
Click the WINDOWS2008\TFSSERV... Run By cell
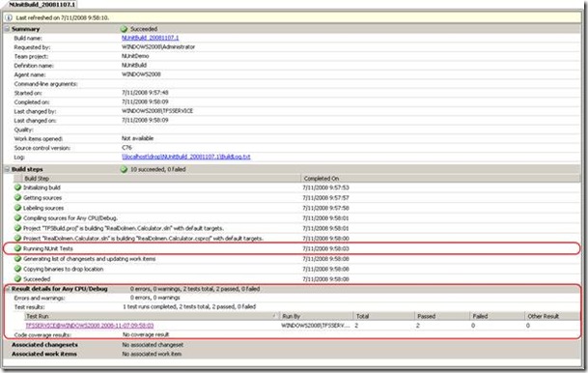(x=316, y=326)
